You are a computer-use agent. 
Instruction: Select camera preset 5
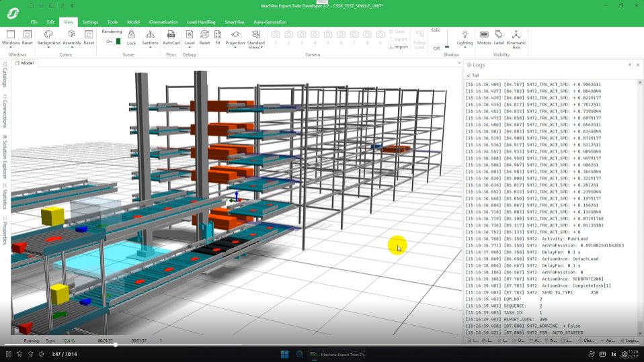click(x=328, y=37)
